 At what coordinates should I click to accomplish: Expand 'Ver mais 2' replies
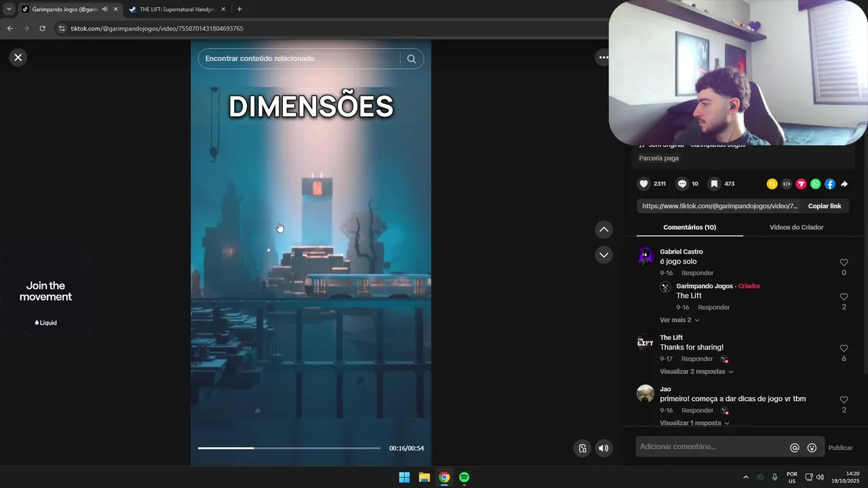click(679, 320)
